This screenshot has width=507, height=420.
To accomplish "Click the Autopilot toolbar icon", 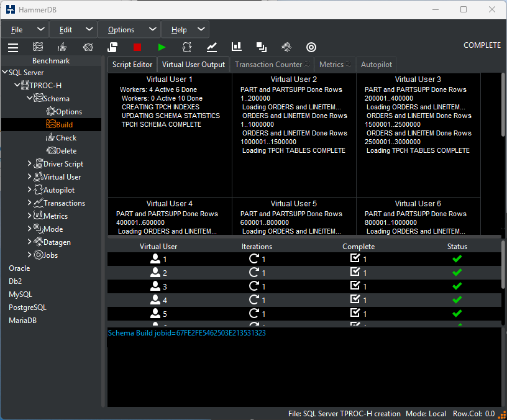I will 187,47.
